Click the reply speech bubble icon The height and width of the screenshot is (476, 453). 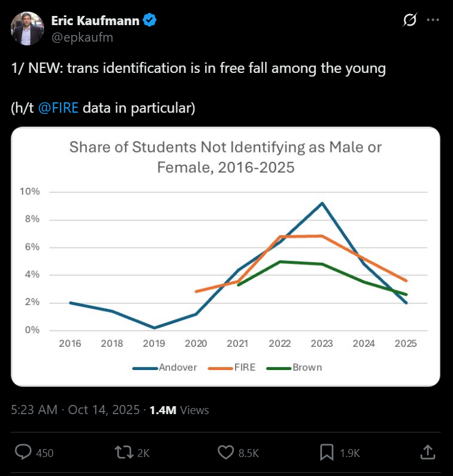23,452
